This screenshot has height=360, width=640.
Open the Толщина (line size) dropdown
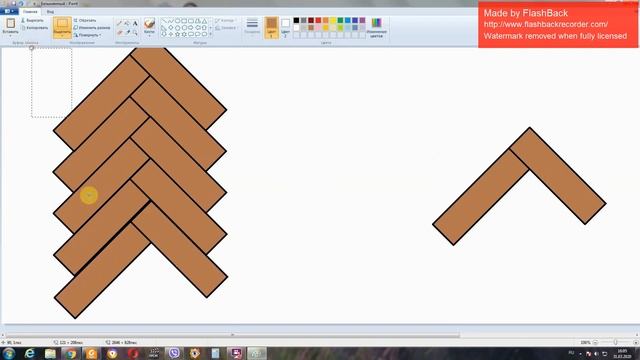coord(252,27)
